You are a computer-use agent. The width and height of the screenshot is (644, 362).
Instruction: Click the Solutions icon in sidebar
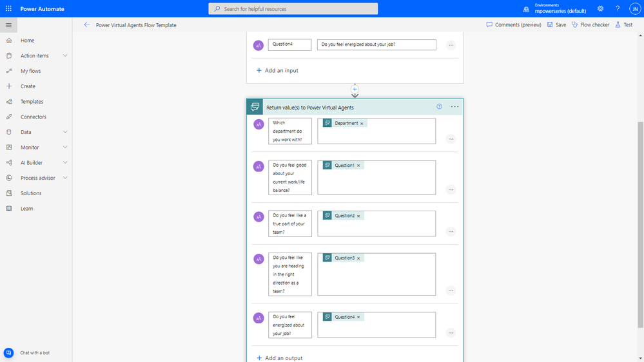(x=9, y=193)
